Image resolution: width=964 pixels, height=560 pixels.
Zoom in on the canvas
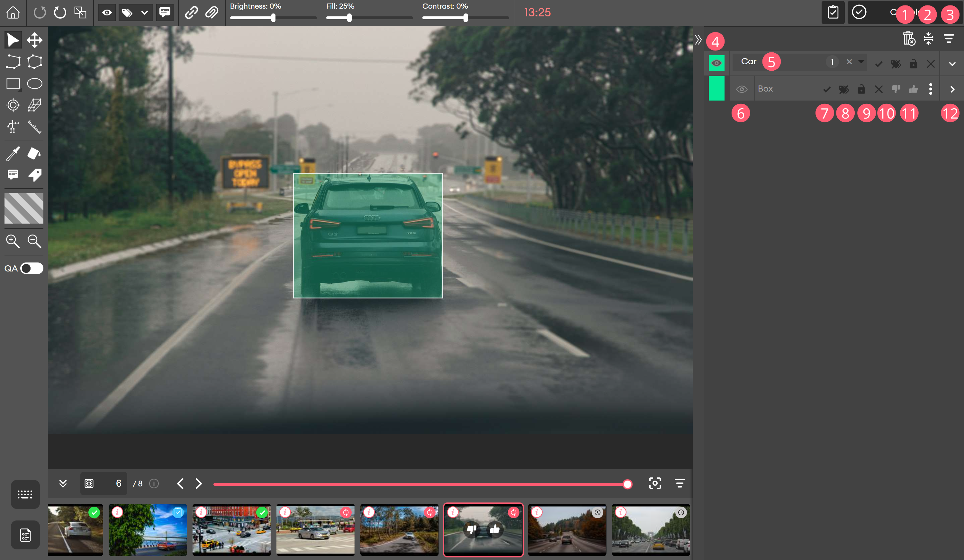coord(13,241)
